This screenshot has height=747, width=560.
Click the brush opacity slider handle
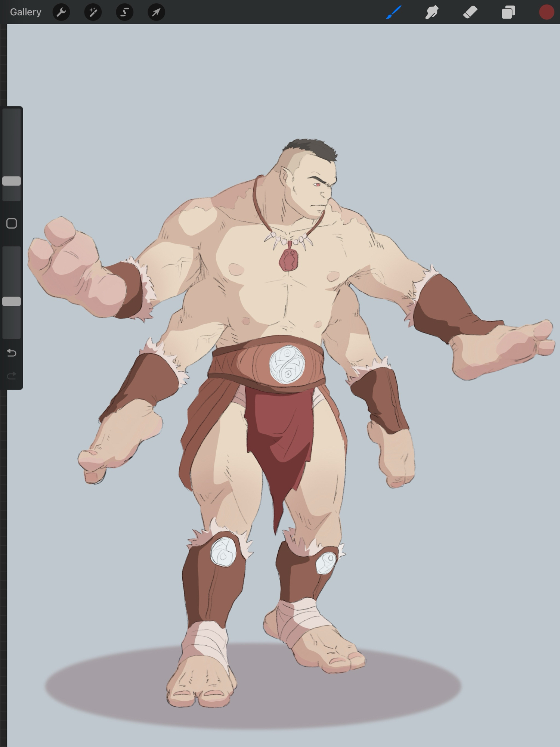pos(12,301)
